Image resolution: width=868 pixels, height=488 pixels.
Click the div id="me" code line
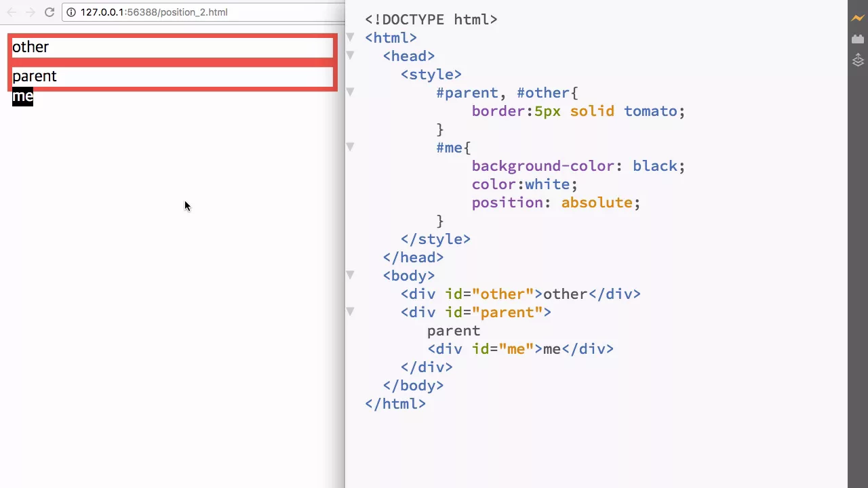pos(521,349)
